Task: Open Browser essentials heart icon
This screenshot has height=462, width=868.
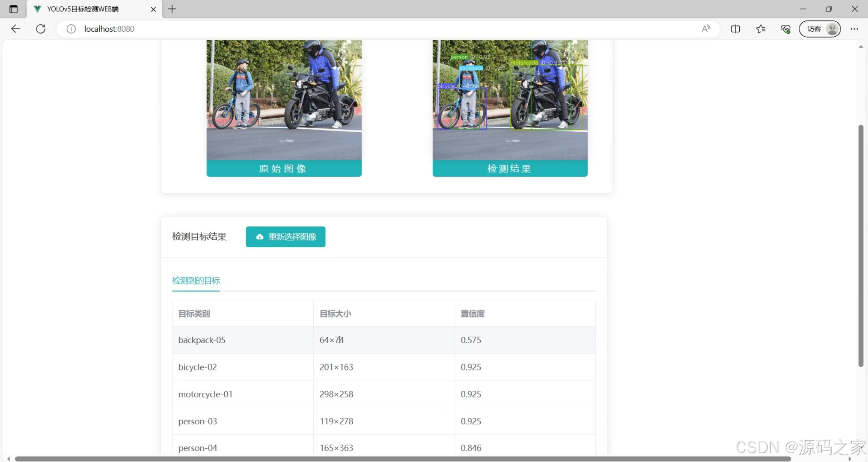Action: point(785,29)
